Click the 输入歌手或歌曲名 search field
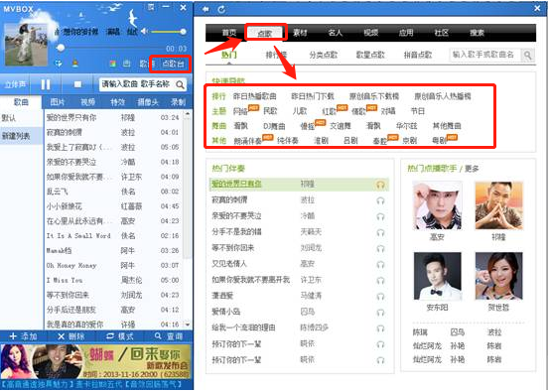This screenshot has width=549, height=392. click(485, 55)
